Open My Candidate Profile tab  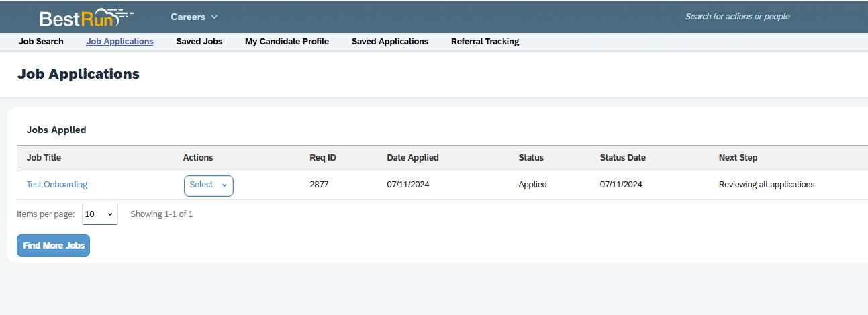point(287,42)
